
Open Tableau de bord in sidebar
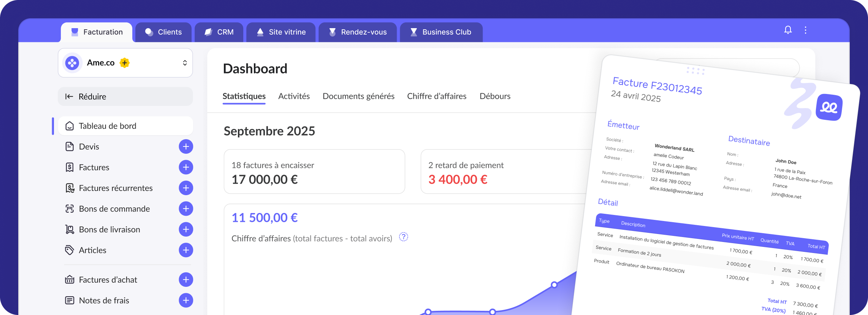point(125,126)
